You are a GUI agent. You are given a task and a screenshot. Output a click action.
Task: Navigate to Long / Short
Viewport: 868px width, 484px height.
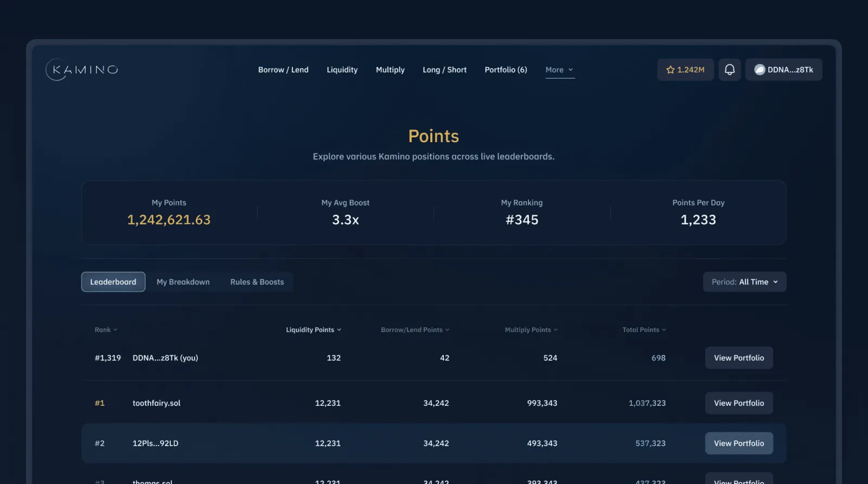click(444, 69)
